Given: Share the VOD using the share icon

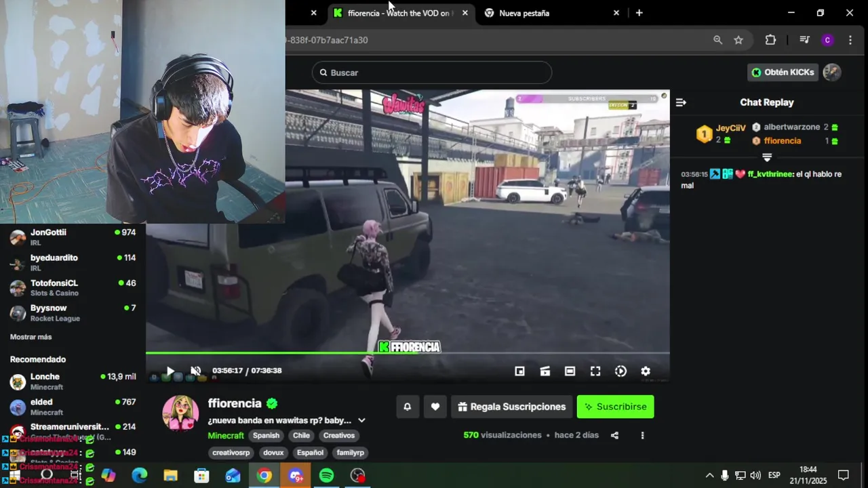Looking at the screenshot, I should (614, 435).
